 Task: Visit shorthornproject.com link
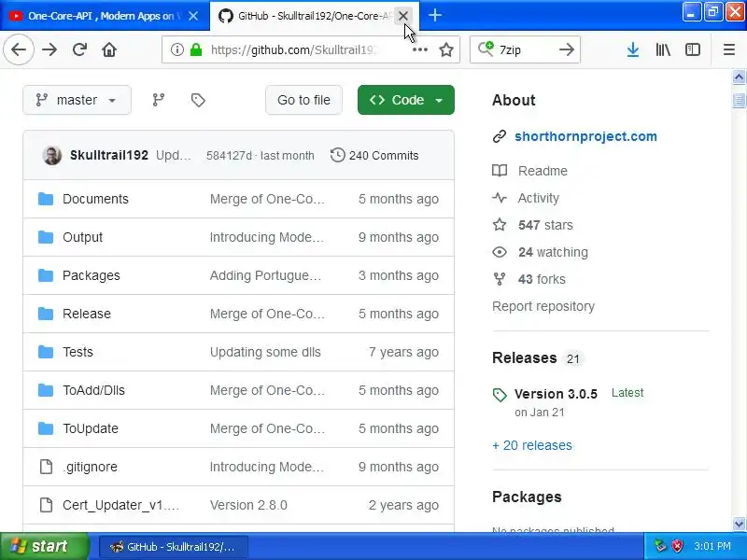pyautogui.click(x=585, y=136)
